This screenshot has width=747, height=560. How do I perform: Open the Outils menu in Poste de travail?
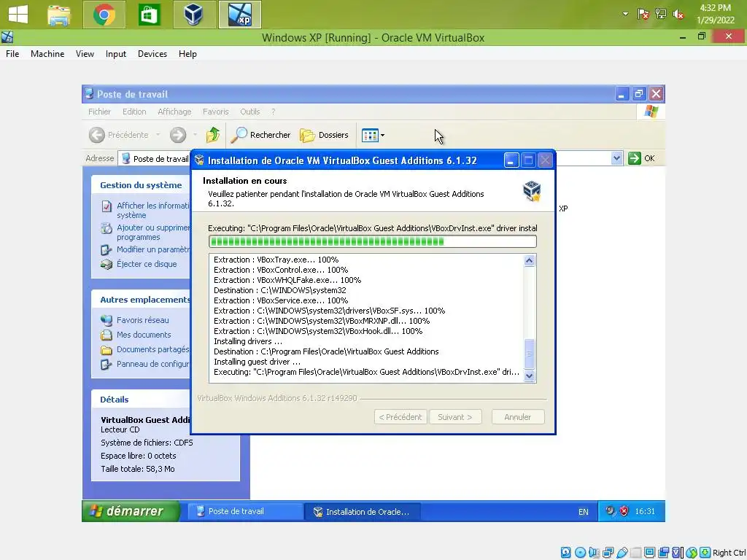[x=249, y=112]
